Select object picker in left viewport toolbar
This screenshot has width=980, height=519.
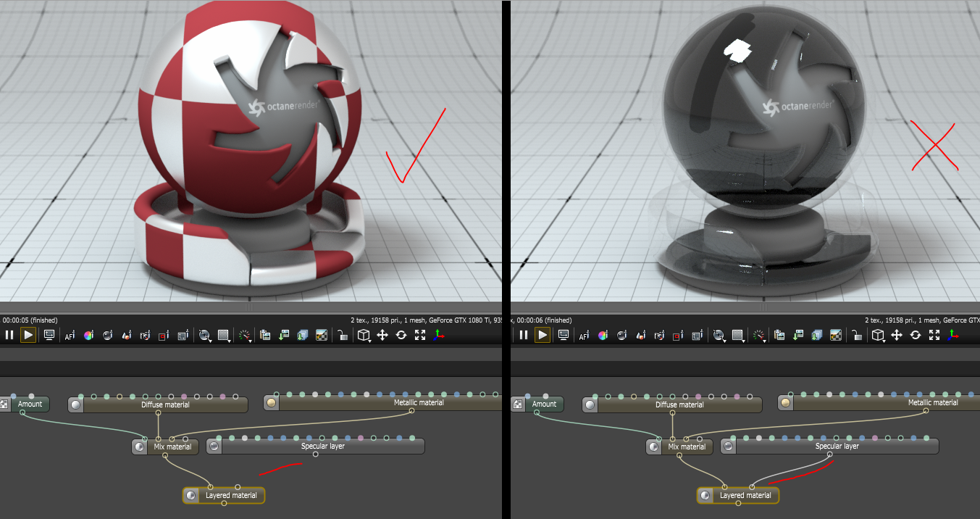(126, 335)
